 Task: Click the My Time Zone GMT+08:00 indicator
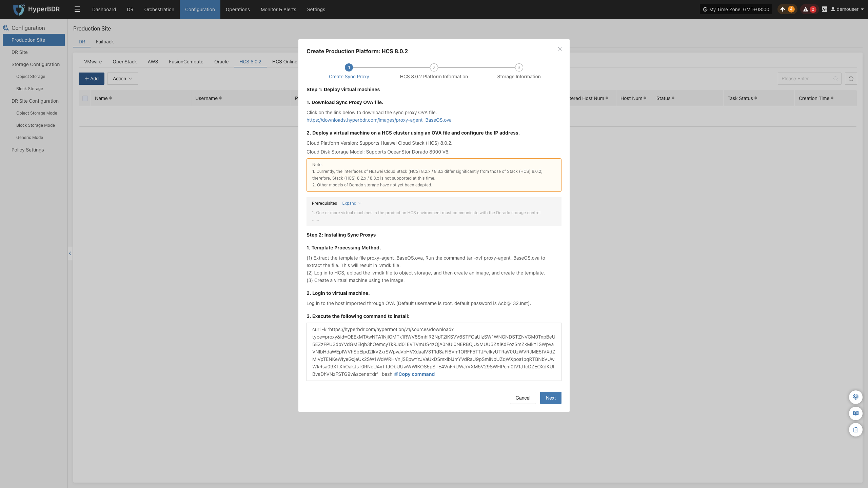pos(736,9)
